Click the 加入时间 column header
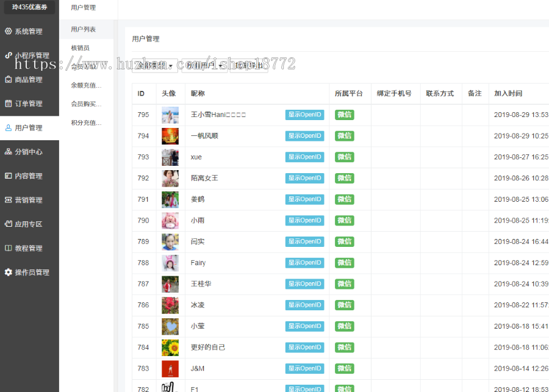The width and height of the screenshot is (549, 392). tap(508, 93)
